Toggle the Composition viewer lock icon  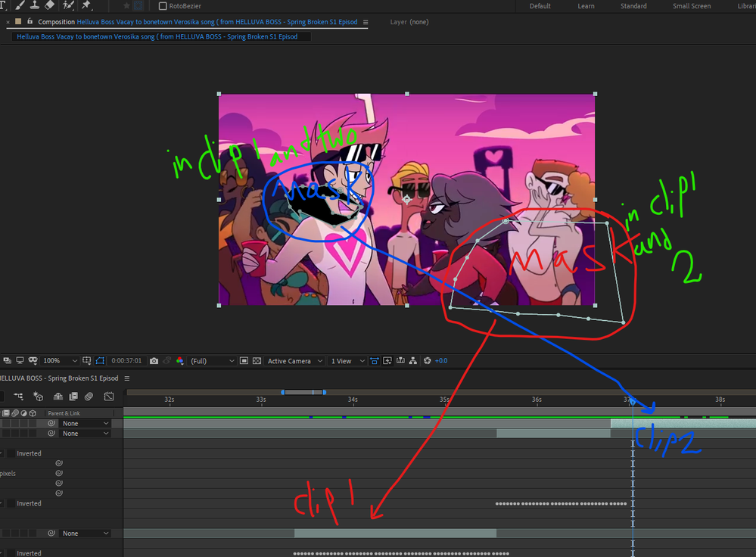click(x=30, y=22)
